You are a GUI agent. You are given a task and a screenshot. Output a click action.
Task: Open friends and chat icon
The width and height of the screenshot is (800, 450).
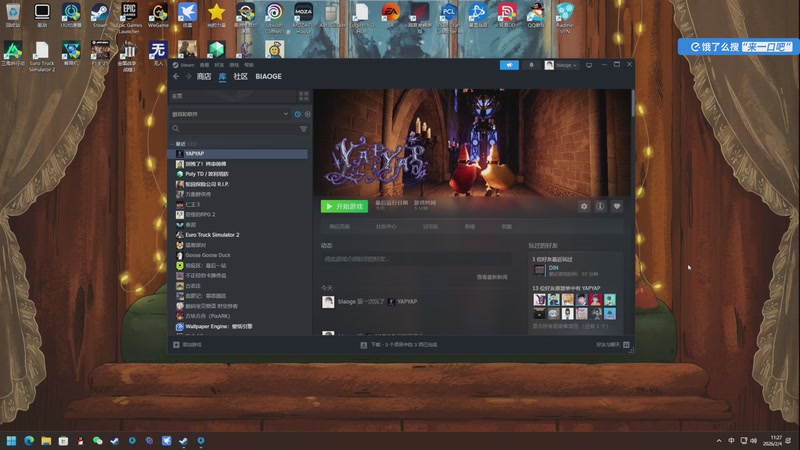click(627, 345)
